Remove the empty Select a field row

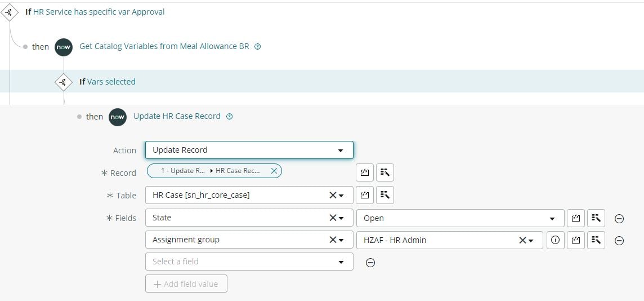[370, 263]
